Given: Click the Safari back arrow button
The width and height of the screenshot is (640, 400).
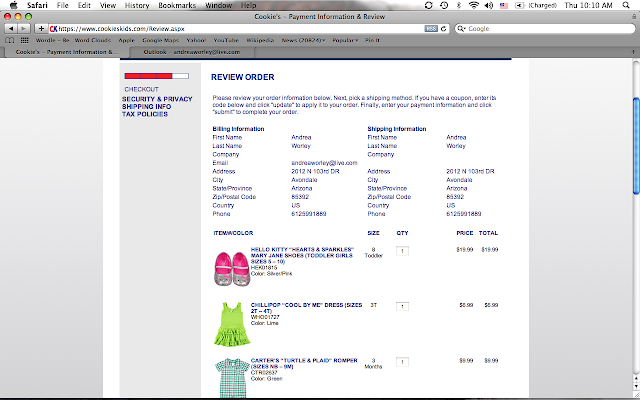Looking at the screenshot, I should pos(11,29).
